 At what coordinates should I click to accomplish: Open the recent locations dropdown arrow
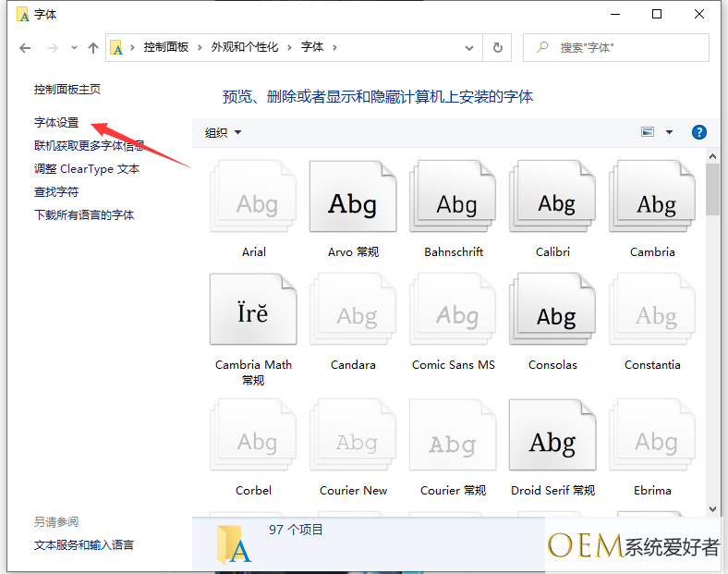74,47
